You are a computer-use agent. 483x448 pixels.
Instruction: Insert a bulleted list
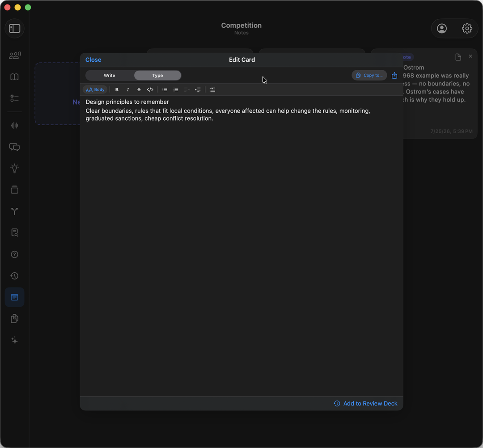pyautogui.click(x=165, y=89)
